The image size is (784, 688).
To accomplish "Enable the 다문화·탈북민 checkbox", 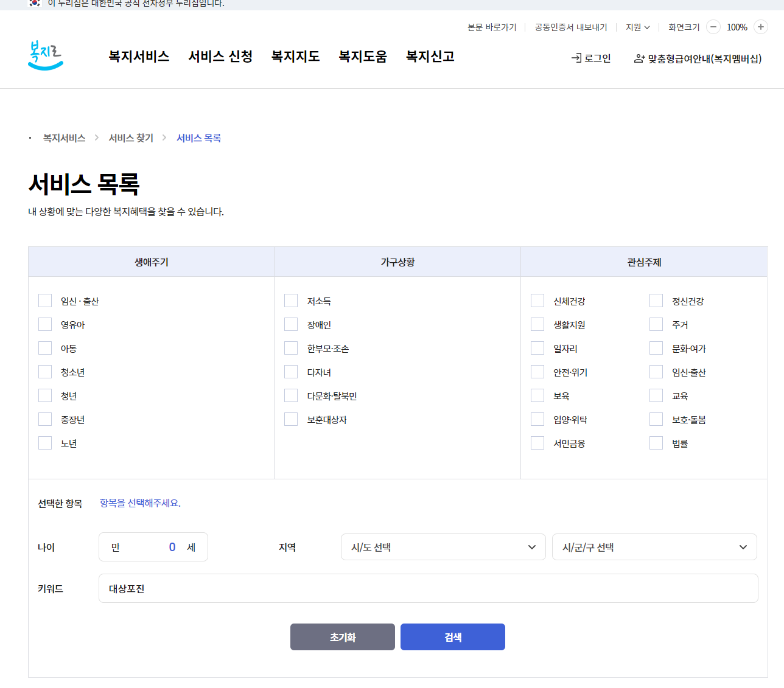I will (291, 395).
